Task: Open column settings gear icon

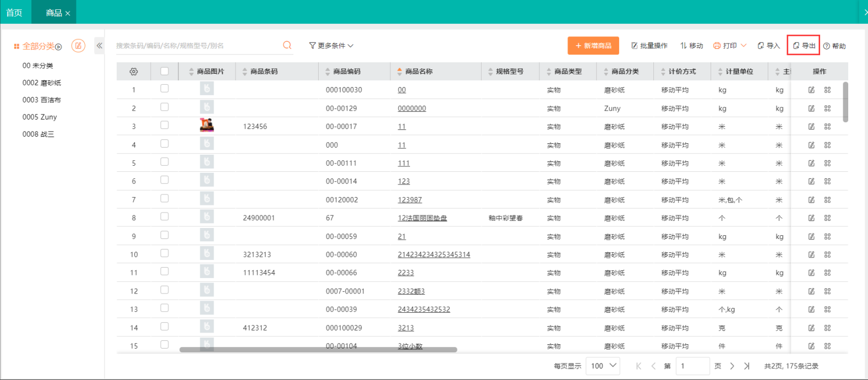Action: click(x=133, y=72)
